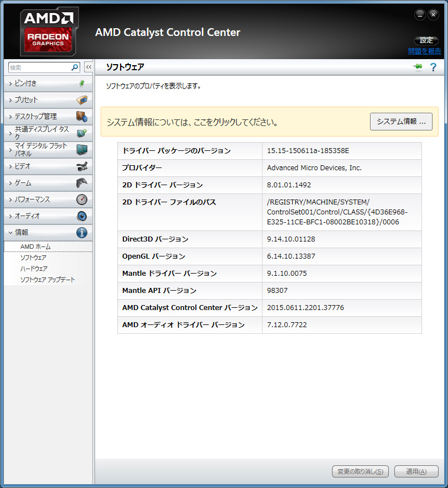Click the 2D driver file path value

pos(337,212)
